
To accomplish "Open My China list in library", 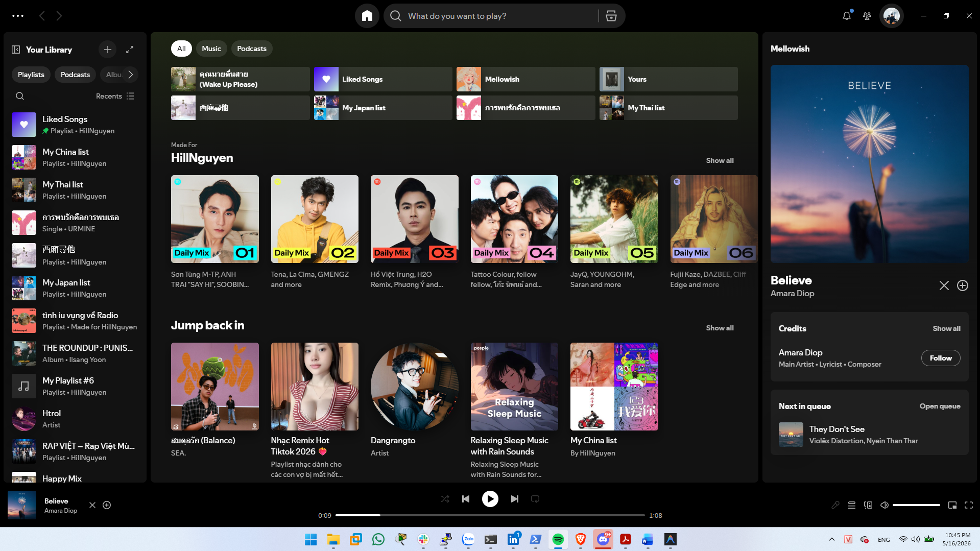I will click(x=75, y=157).
